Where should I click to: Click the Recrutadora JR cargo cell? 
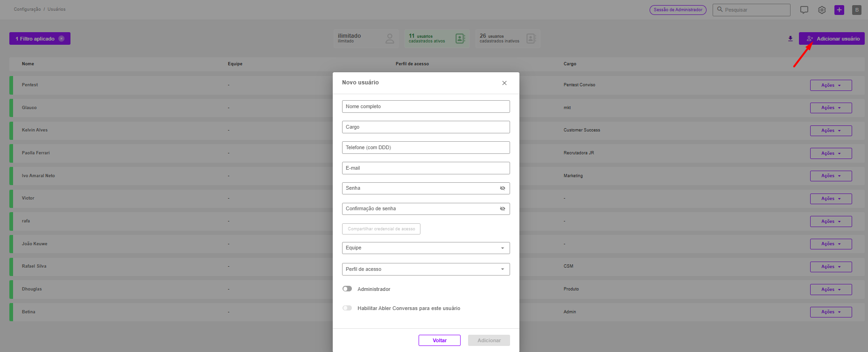[579, 153]
